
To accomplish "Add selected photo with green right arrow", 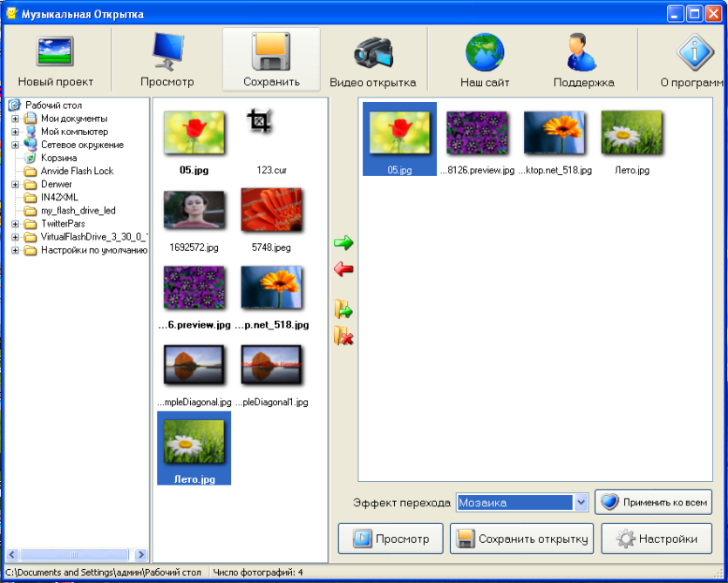I will click(x=344, y=242).
